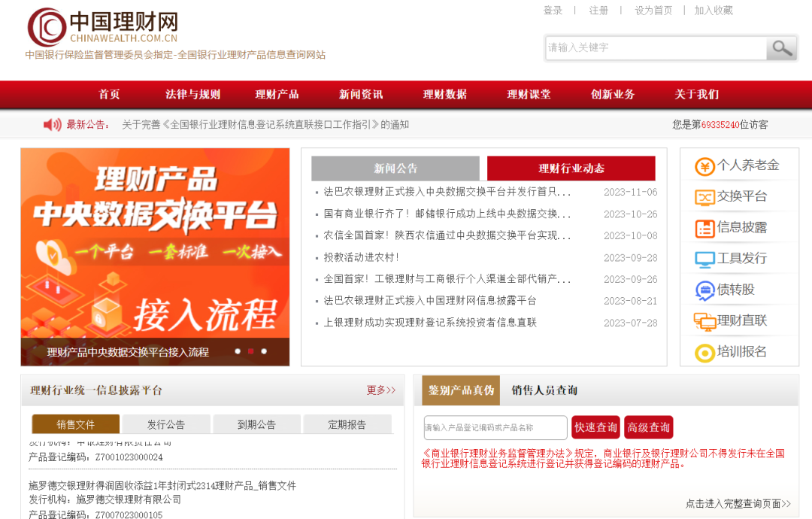812x519 pixels.
Task: Click the speaker announcement icon
Action: [53, 124]
